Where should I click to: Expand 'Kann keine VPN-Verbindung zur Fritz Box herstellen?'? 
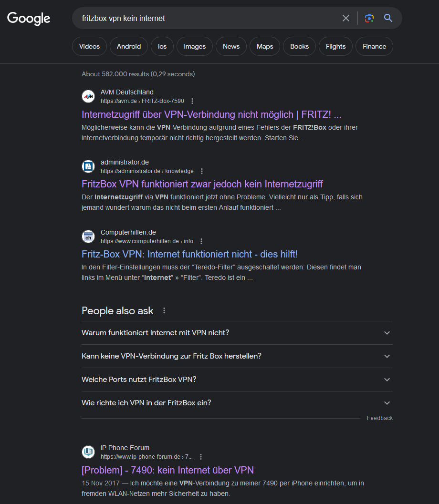click(237, 356)
